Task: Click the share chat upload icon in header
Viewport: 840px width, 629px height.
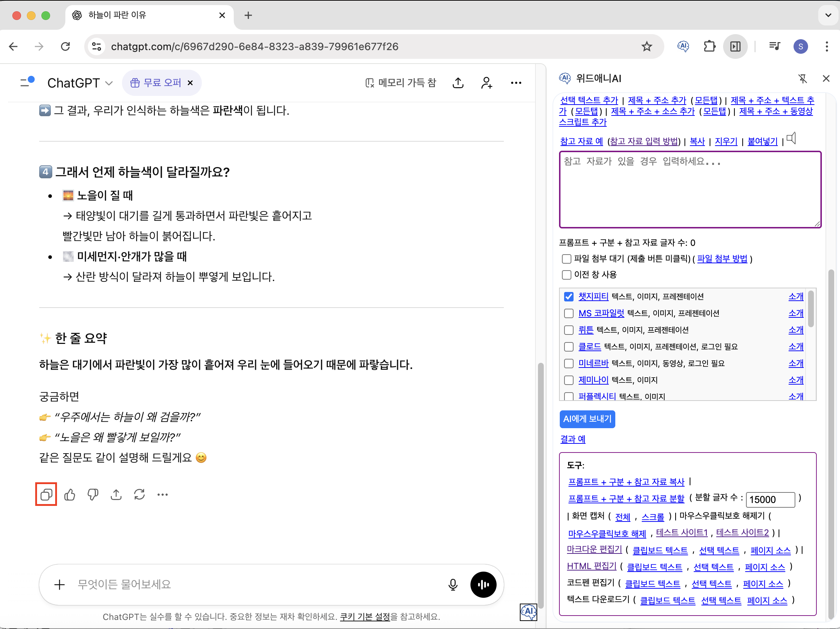Action: [458, 83]
